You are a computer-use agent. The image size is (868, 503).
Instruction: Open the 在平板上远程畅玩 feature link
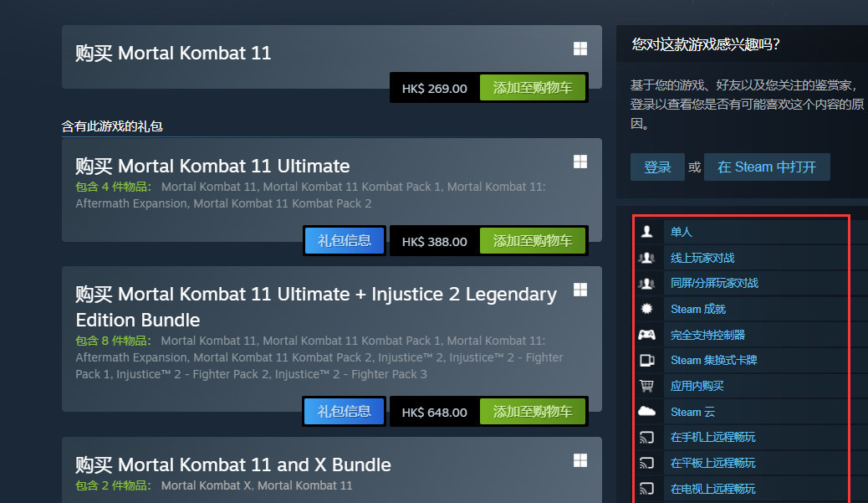[x=712, y=463]
